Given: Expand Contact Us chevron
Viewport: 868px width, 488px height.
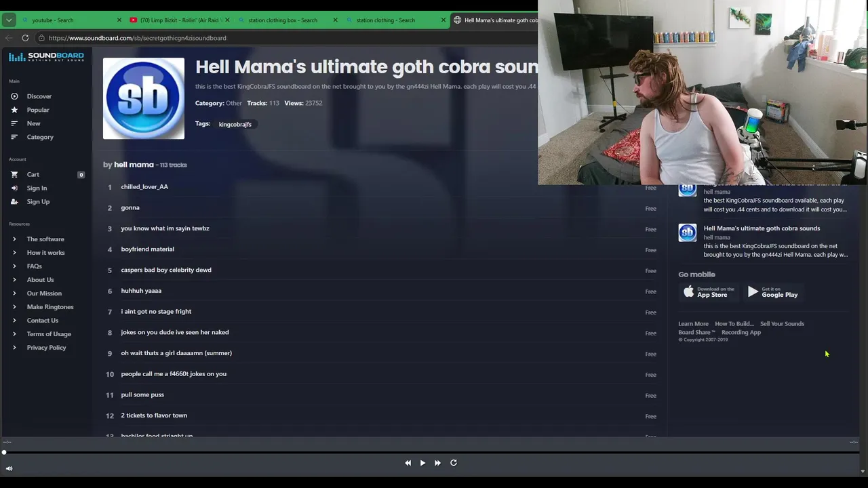Looking at the screenshot, I should click(14, 321).
